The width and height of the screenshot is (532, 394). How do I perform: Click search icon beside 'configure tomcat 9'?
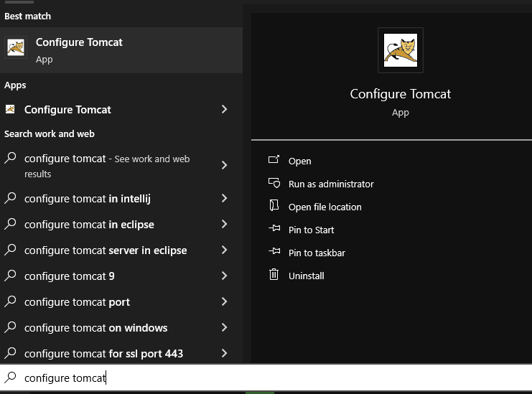(10, 276)
